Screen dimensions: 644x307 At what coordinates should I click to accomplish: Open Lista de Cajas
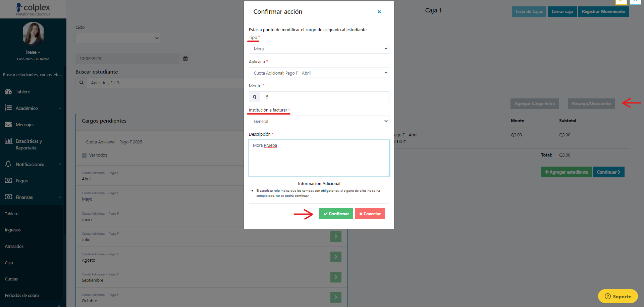[529, 11]
